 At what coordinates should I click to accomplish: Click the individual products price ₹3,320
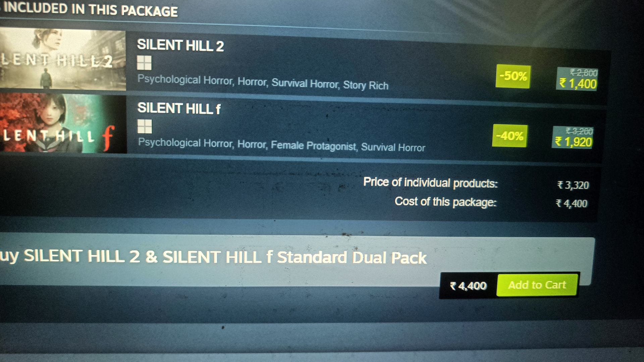tap(573, 185)
